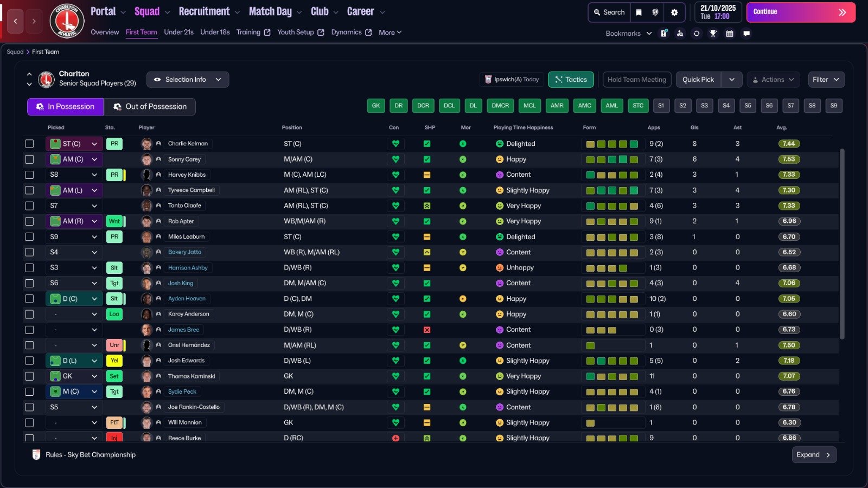Viewport: 868px width, 488px height.
Task: Select Thomas Kaminski's row checkbox
Action: (29, 376)
